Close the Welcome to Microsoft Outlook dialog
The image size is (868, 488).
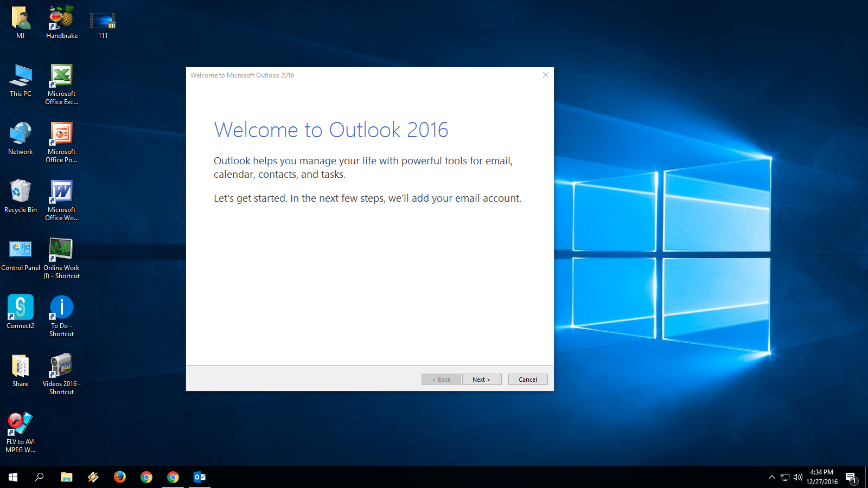[x=546, y=75]
